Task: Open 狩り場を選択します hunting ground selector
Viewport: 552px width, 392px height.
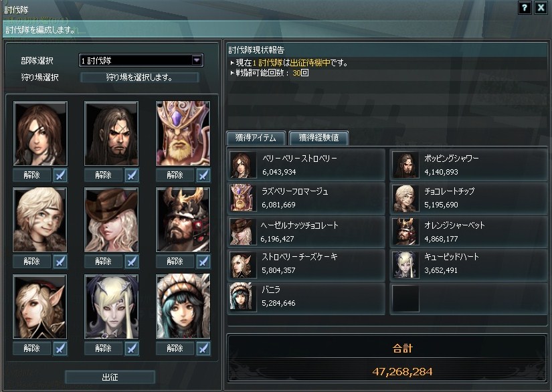Action: pyautogui.click(x=139, y=78)
